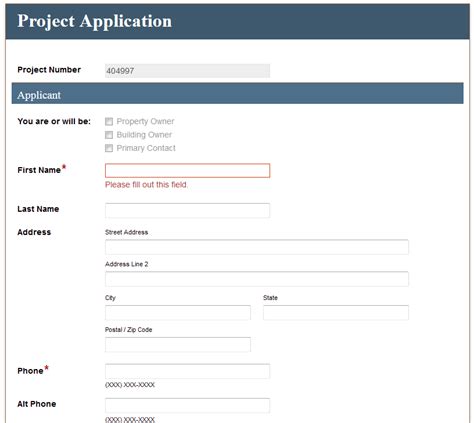Click the Last Name input field
This screenshot has height=423, width=474.
point(187,210)
